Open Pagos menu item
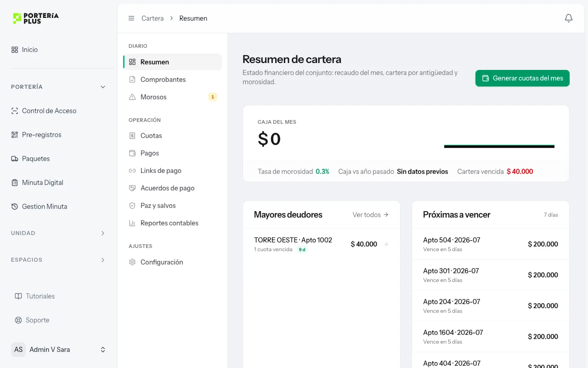 pyautogui.click(x=172, y=153)
